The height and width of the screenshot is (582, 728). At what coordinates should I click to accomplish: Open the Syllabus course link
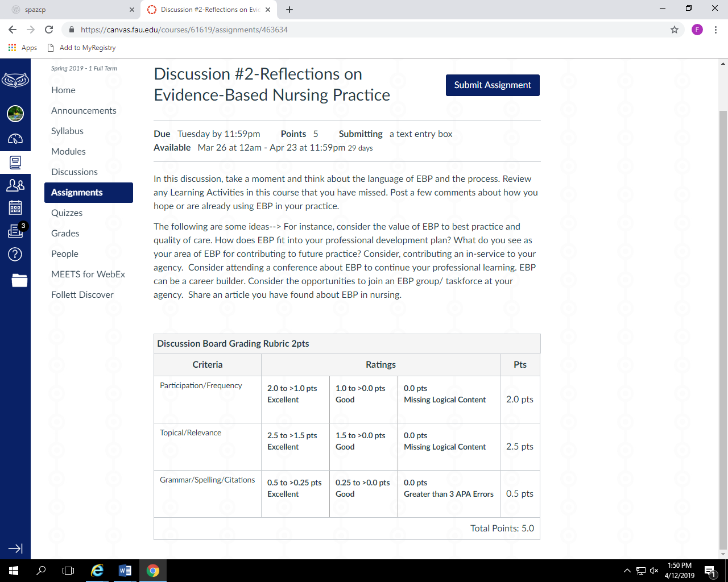[67, 131]
